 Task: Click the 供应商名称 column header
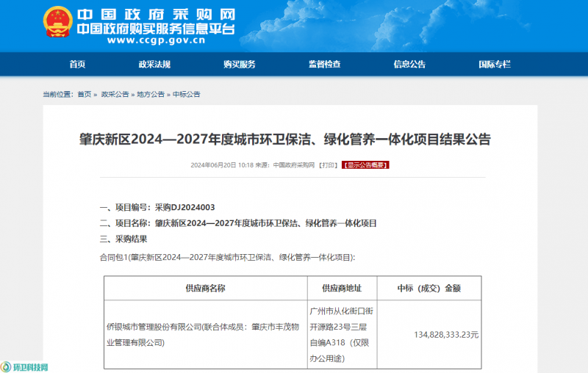tap(206, 289)
